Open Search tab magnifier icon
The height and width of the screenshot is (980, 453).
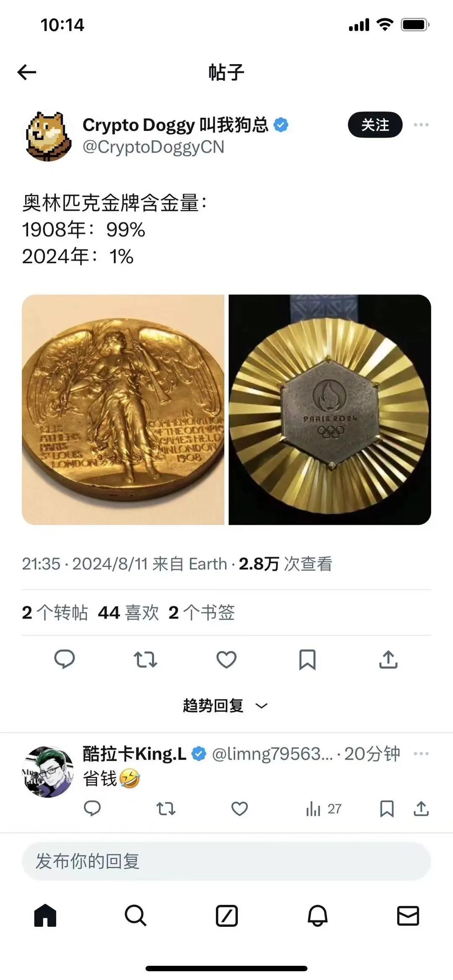click(135, 915)
